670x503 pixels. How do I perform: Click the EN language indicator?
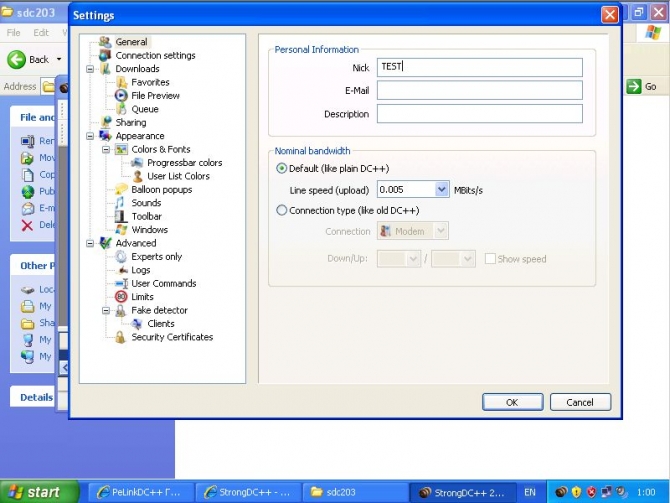click(530, 492)
